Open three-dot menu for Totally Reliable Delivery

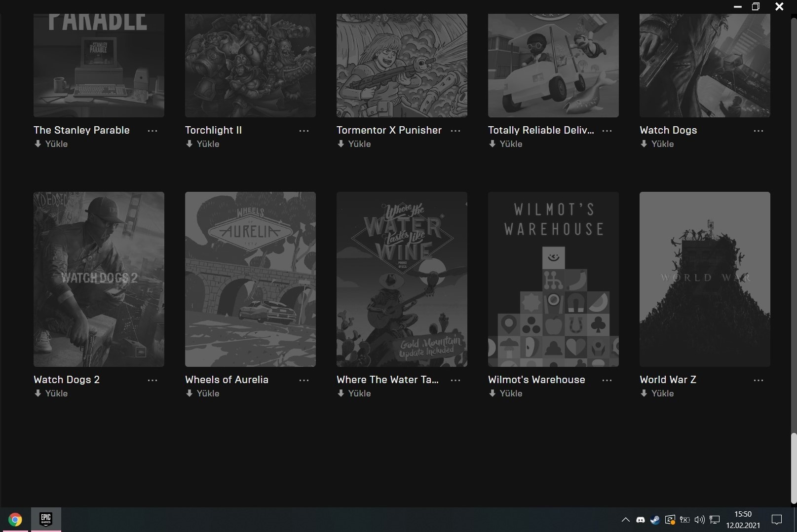click(607, 131)
